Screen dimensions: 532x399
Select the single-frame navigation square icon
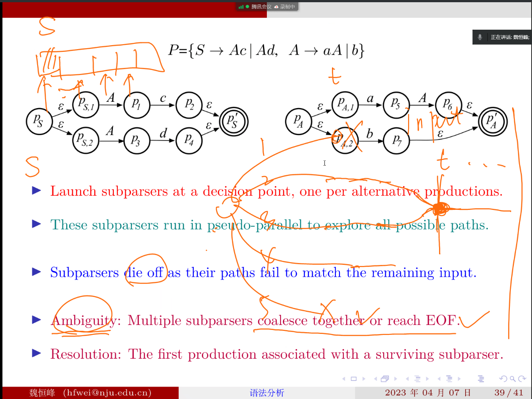[x=354, y=379]
